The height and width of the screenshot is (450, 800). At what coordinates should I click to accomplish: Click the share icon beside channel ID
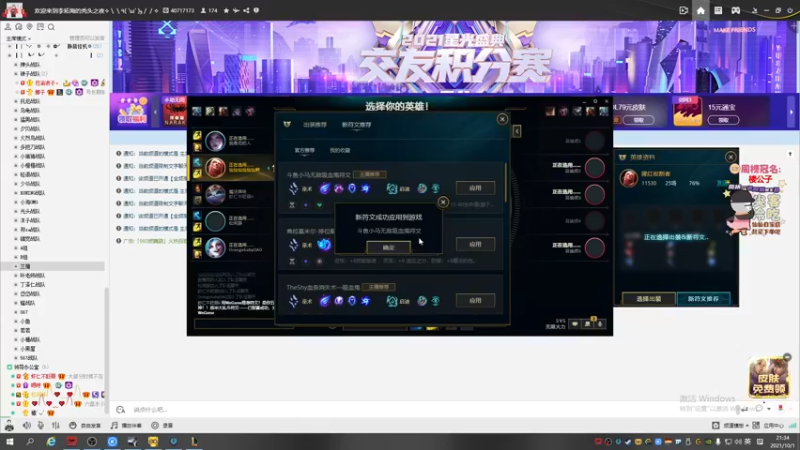click(246, 10)
